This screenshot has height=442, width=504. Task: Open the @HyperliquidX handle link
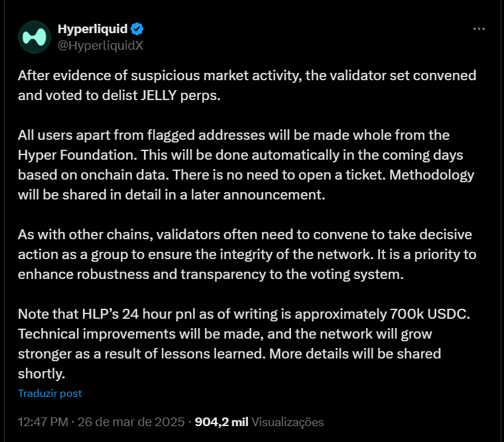pos(100,46)
